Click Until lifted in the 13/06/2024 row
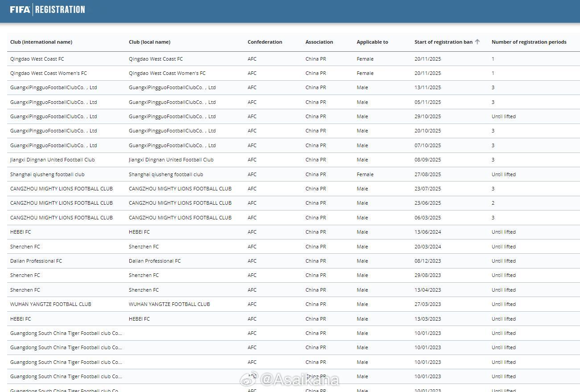This screenshot has height=392, width=580. 503,232
